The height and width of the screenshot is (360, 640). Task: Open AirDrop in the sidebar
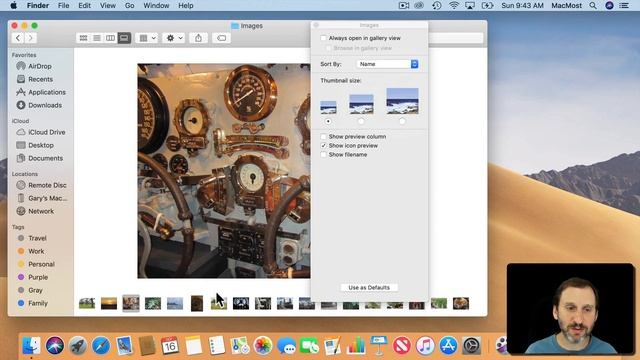point(40,66)
